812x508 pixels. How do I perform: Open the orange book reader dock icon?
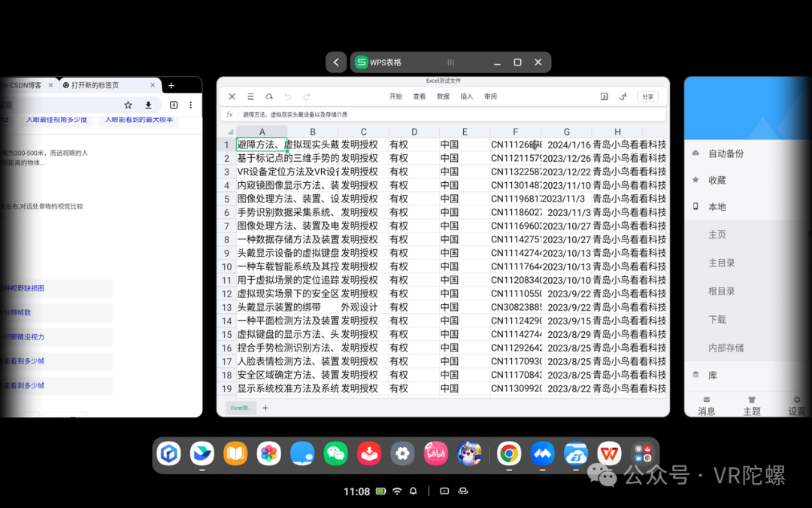pos(235,454)
